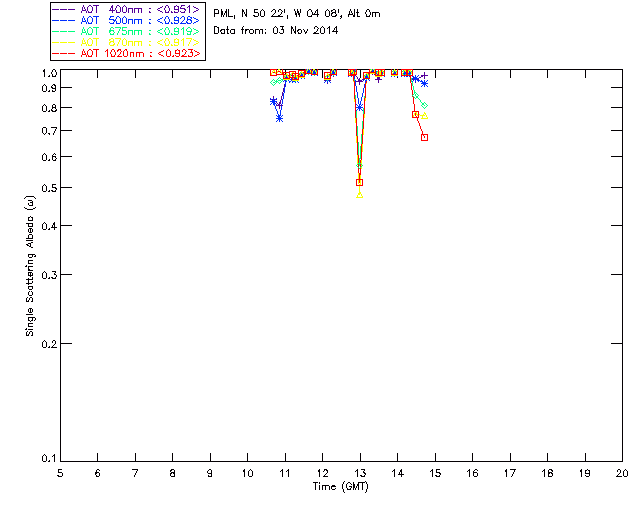This screenshot has width=640, height=512.
Task: Click the yellow triangle marker below 0.5 at 13 GMT
Action: tap(360, 195)
